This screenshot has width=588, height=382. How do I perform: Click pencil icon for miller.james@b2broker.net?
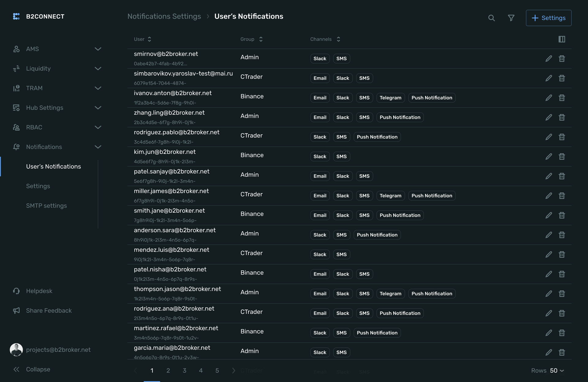click(x=548, y=196)
